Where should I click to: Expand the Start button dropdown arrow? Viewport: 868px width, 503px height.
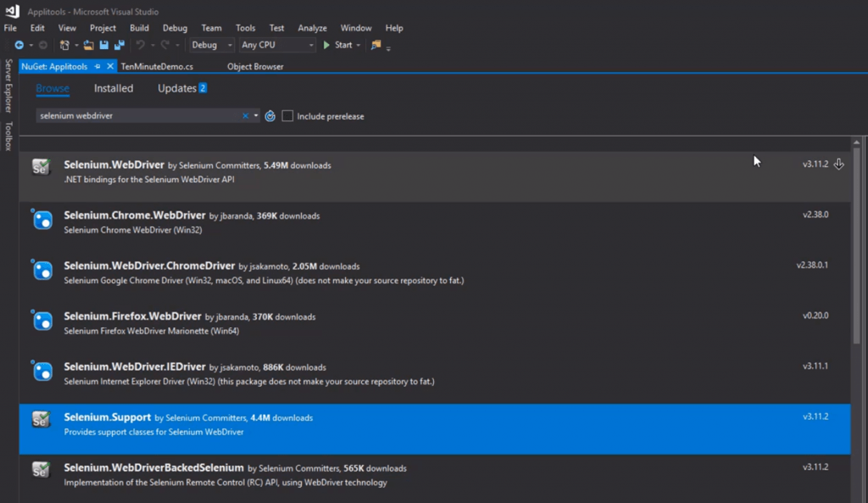359,46
